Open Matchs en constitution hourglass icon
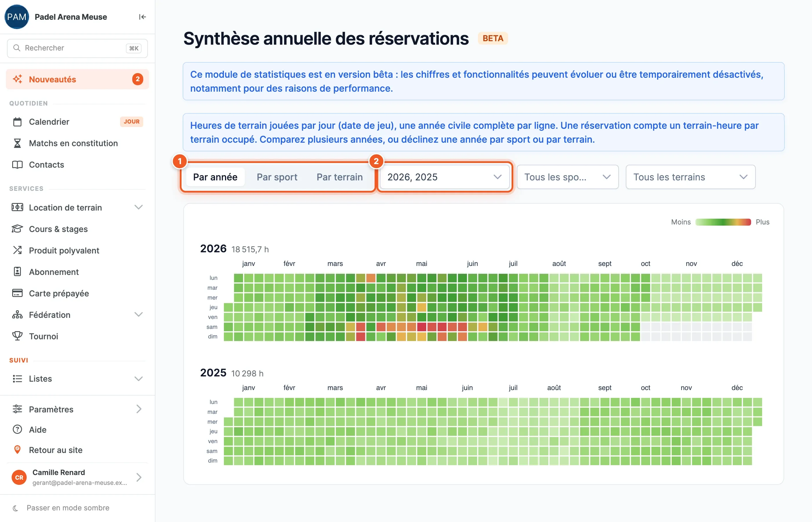This screenshot has width=812, height=522. pyautogui.click(x=17, y=143)
